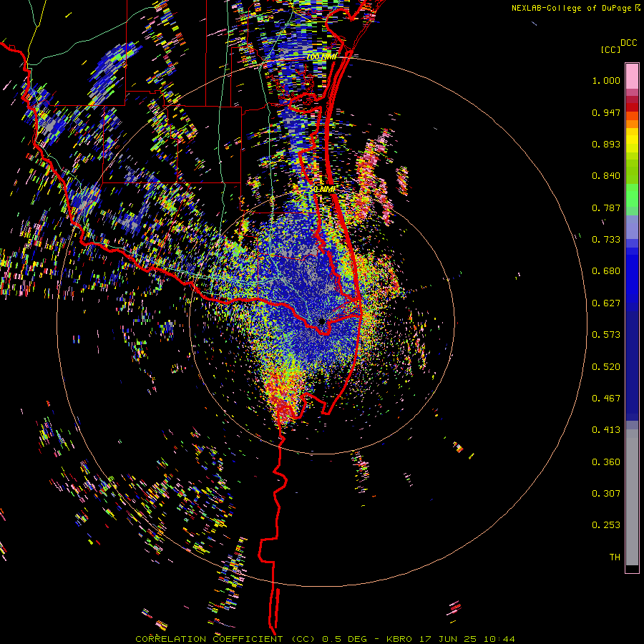644x644 pixels.
Task: Select the 0.787 scale value
Action: 606,208
